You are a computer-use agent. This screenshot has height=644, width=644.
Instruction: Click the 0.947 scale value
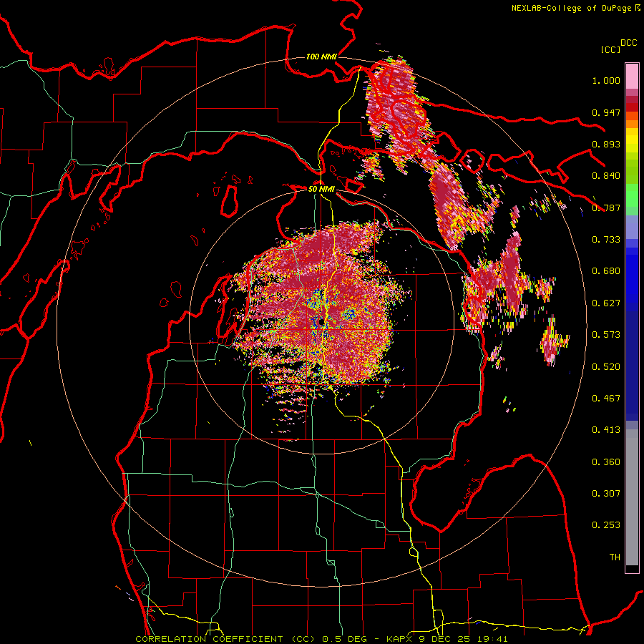click(606, 112)
